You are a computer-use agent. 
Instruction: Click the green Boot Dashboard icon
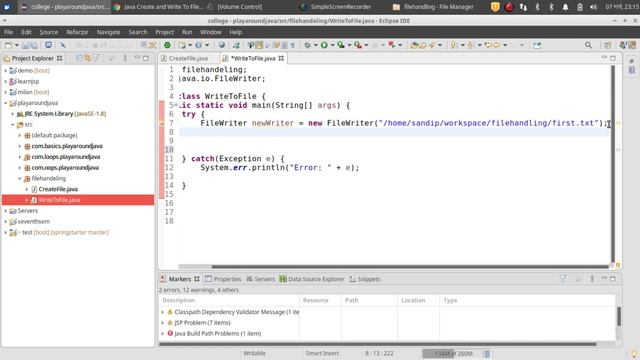tap(167, 45)
